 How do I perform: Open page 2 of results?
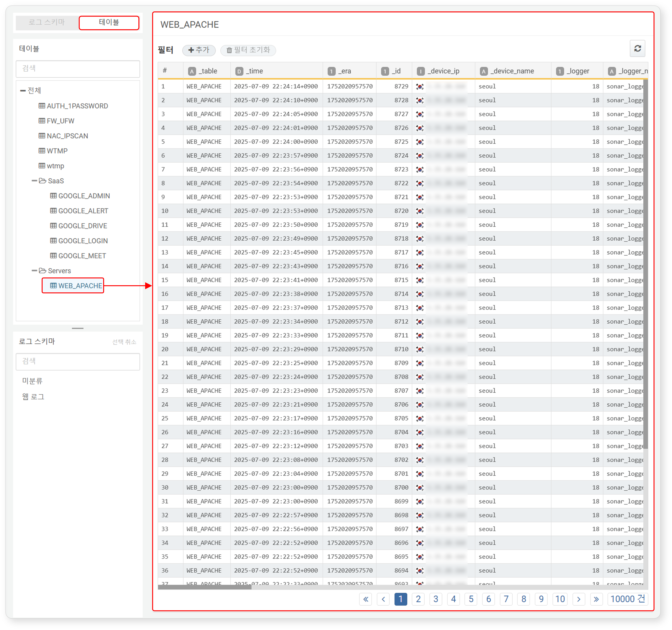(x=418, y=599)
